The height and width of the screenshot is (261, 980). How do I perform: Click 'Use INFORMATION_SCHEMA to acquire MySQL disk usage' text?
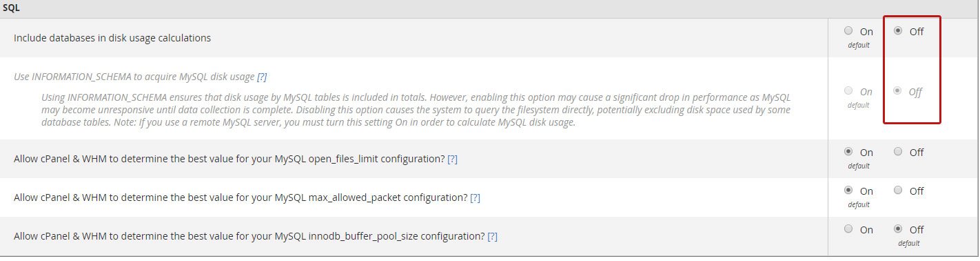[134, 77]
